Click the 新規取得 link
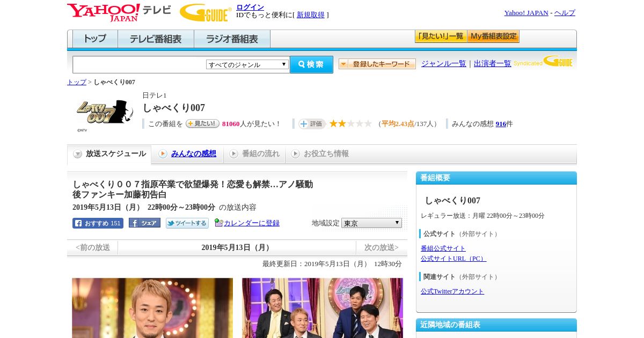644x338 pixels. (311, 15)
